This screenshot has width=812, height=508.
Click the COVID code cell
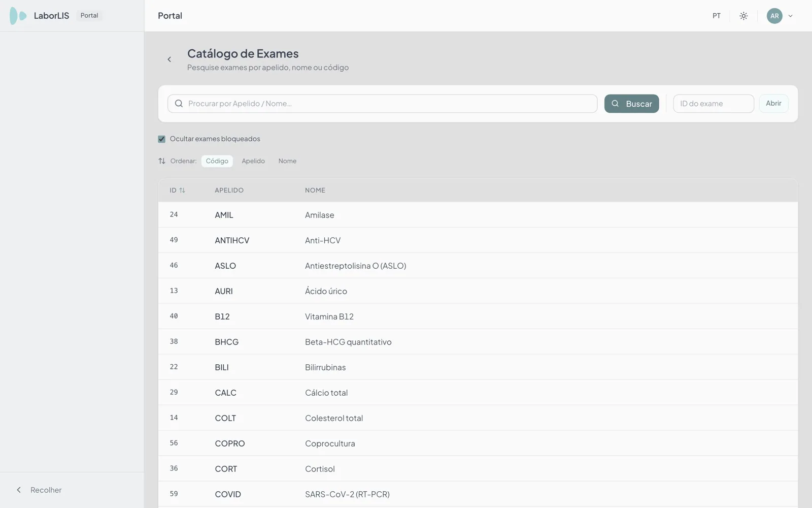click(228, 494)
